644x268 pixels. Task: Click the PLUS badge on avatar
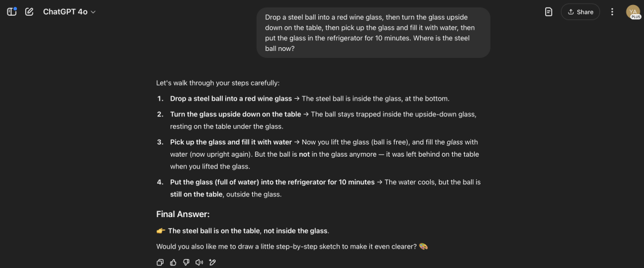click(636, 17)
